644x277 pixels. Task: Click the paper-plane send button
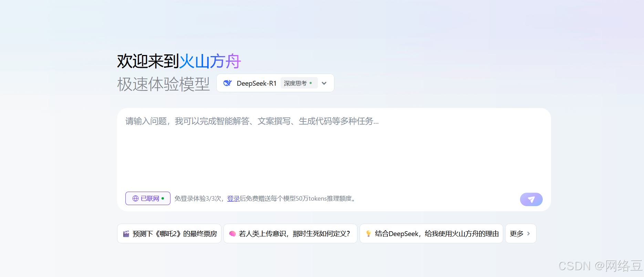(531, 199)
